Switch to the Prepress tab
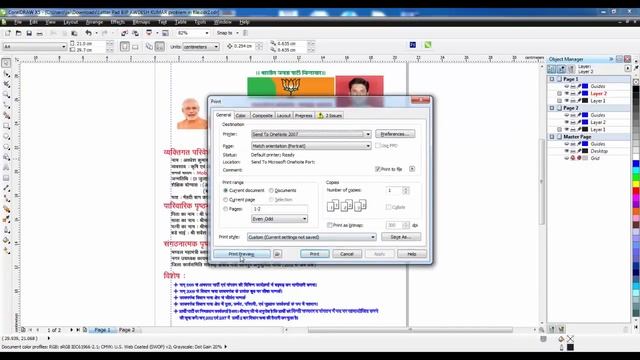This screenshot has width=640, height=360. click(x=304, y=116)
